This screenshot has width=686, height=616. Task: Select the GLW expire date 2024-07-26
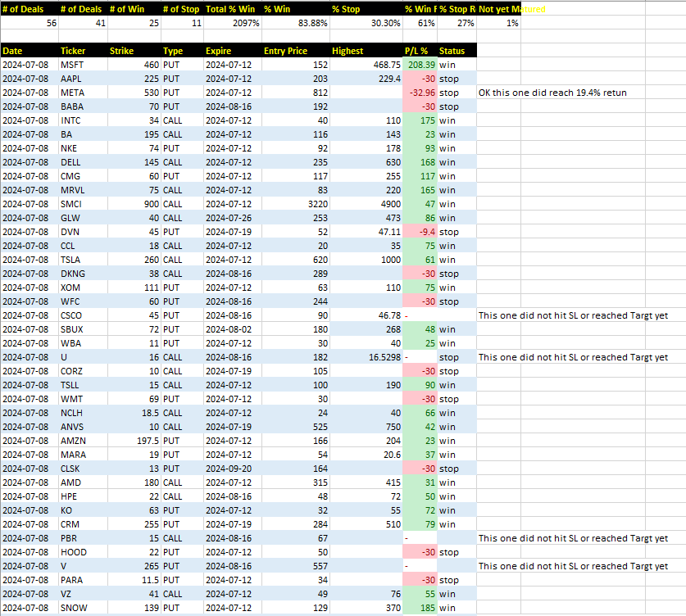233,218
